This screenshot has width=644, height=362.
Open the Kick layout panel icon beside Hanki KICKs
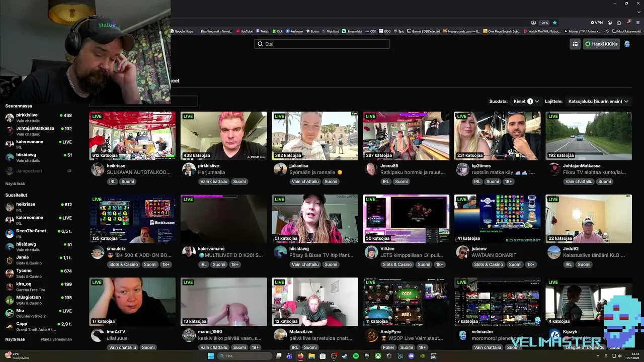tap(575, 44)
